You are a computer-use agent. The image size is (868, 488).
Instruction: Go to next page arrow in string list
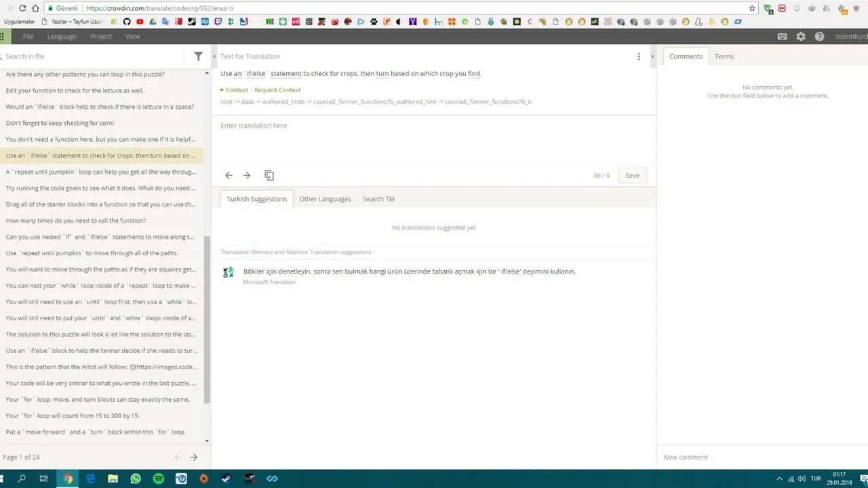pos(193,457)
